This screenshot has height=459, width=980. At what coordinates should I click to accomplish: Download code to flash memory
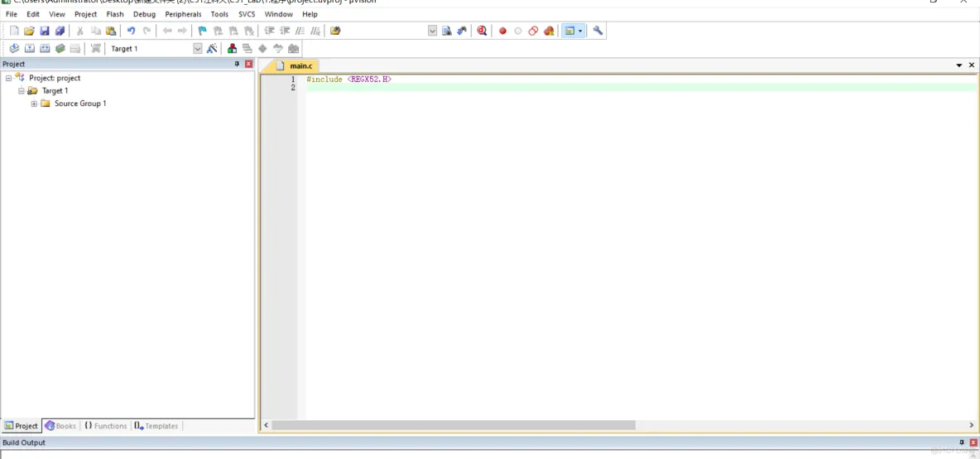pyautogui.click(x=96, y=48)
